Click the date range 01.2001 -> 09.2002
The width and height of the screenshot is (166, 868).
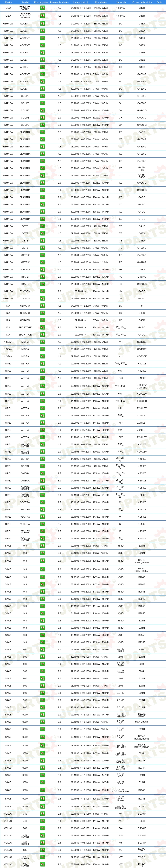[x=81, y=613]
